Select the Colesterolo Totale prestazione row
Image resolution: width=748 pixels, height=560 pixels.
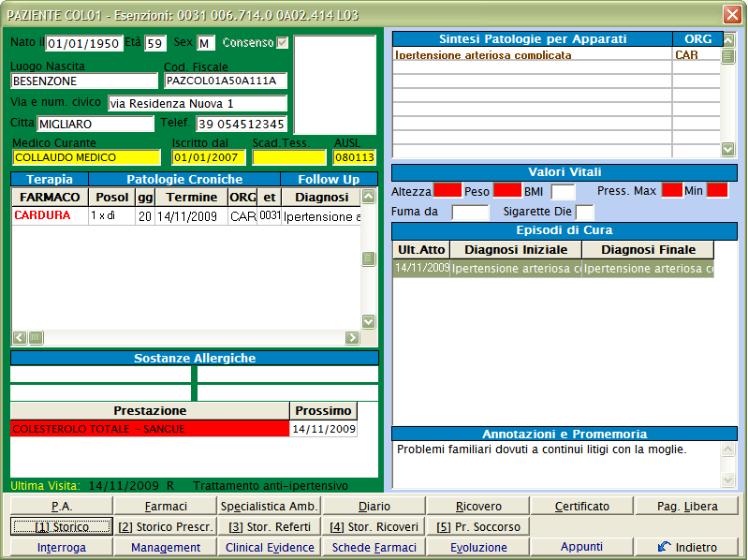[150, 429]
